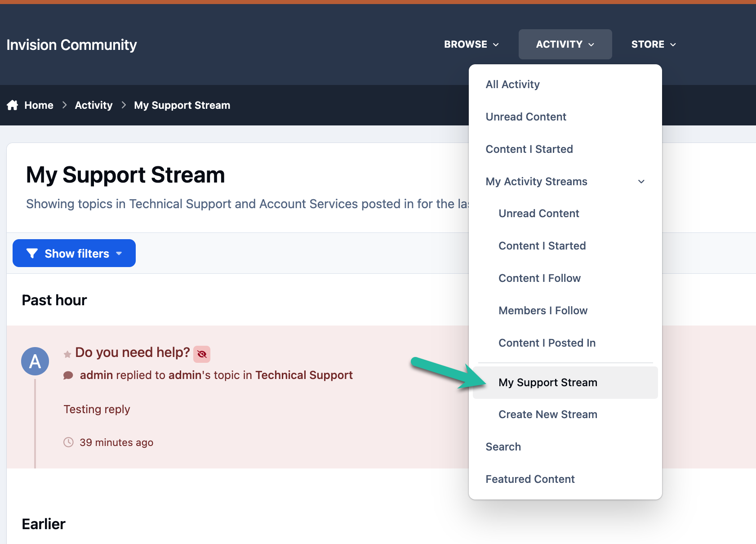Image resolution: width=756 pixels, height=544 pixels.
Task: Open My Support Stream menu item
Action: 565,383
